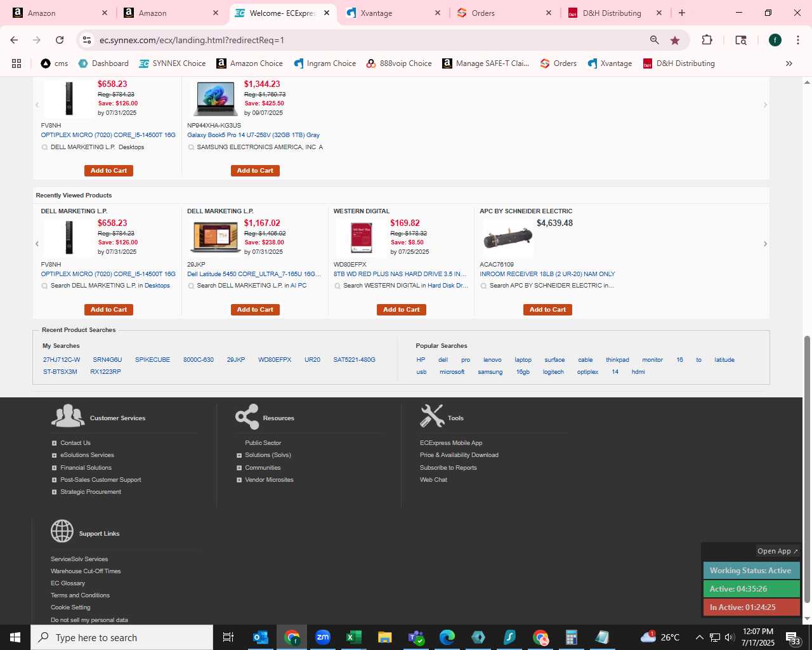Click the WD Red Plus drive thumbnail
This screenshot has height=650, width=812.
pyautogui.click(x=362, y=237)
